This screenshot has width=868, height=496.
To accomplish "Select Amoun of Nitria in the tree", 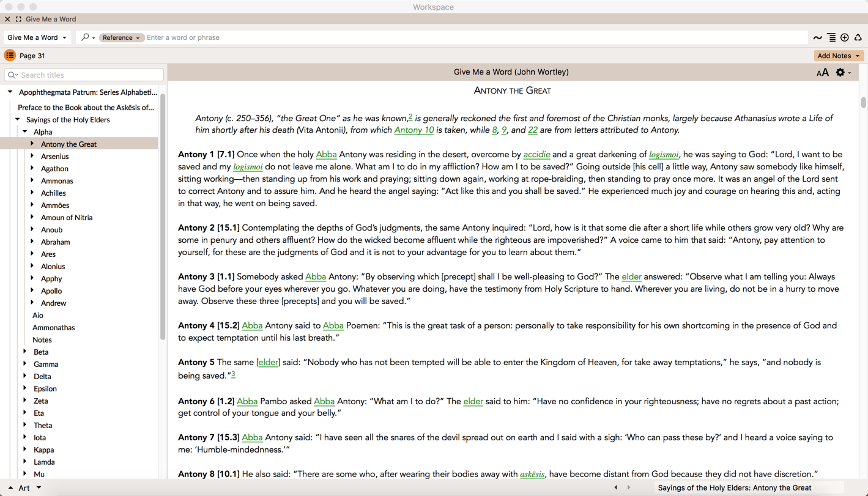I will click(67, 218).
